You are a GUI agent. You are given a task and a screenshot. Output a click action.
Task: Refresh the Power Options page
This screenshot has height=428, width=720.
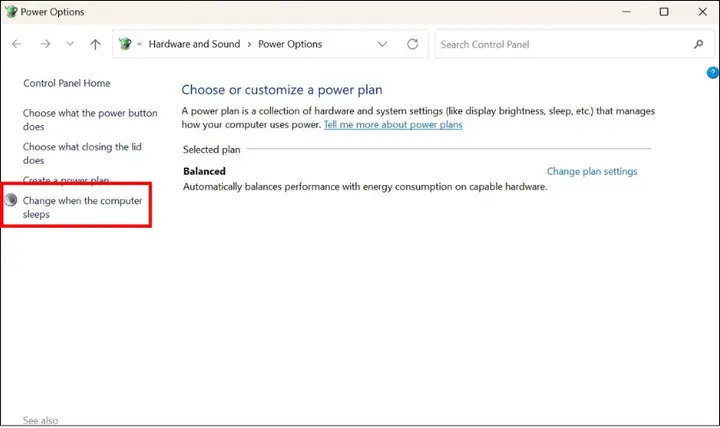412,44
